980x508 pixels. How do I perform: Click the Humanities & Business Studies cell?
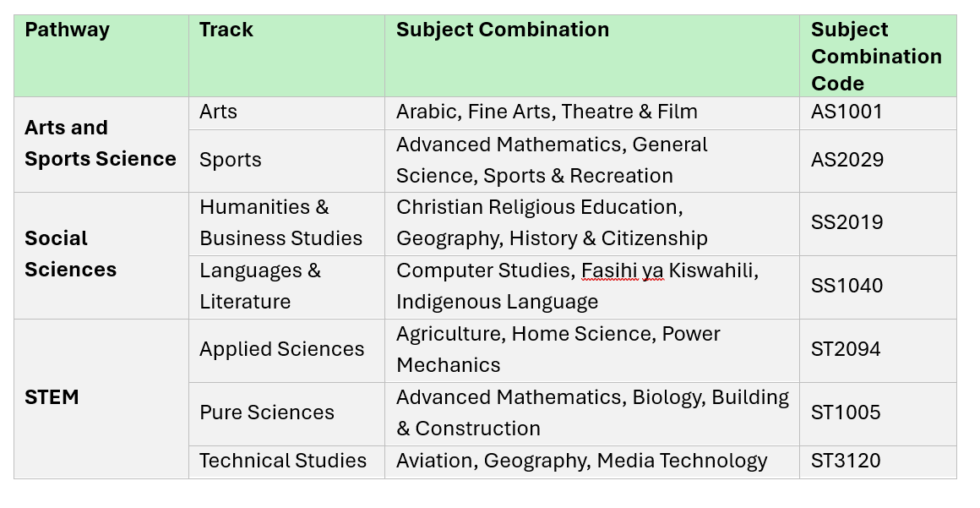click(287, 224)
